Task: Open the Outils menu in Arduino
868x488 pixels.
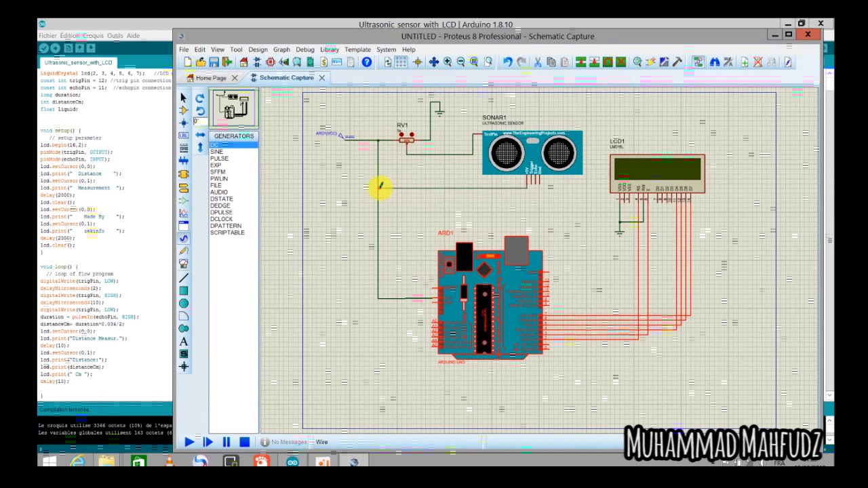Action: pos(115,36)
